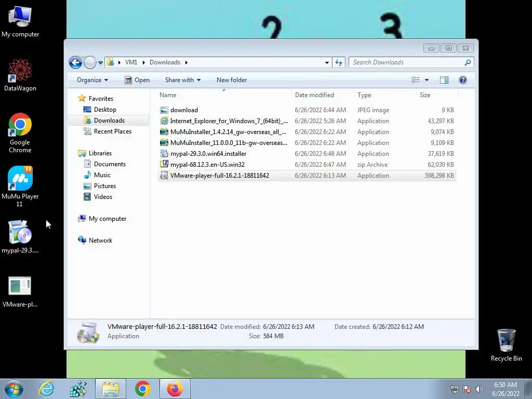The width and height of the screenshot is (532, 399).
Task: Sort files by Name column
Action: point(223,95)
